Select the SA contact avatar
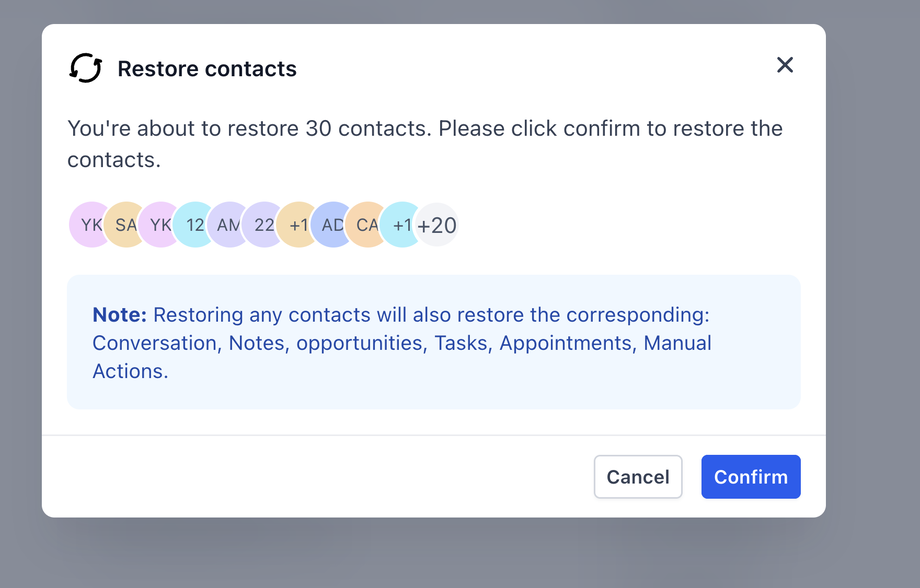Viewport: 920px width, 588px height. coord(124,225)
